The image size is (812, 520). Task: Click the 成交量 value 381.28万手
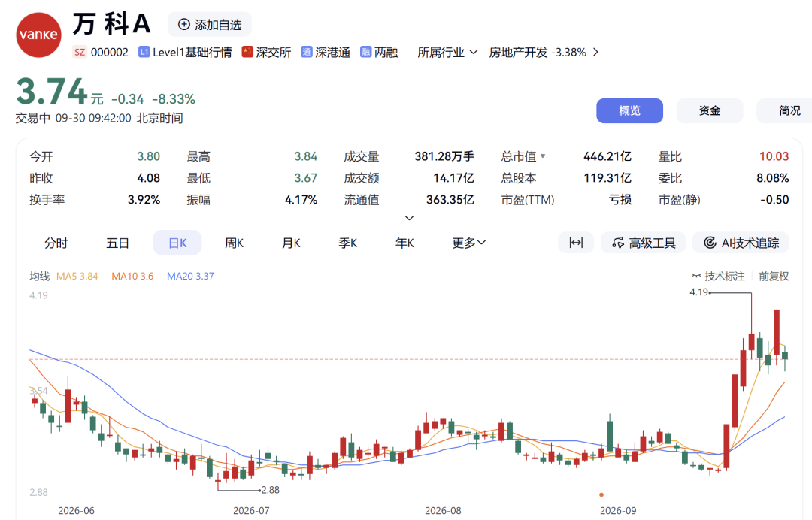click(444, 156)
